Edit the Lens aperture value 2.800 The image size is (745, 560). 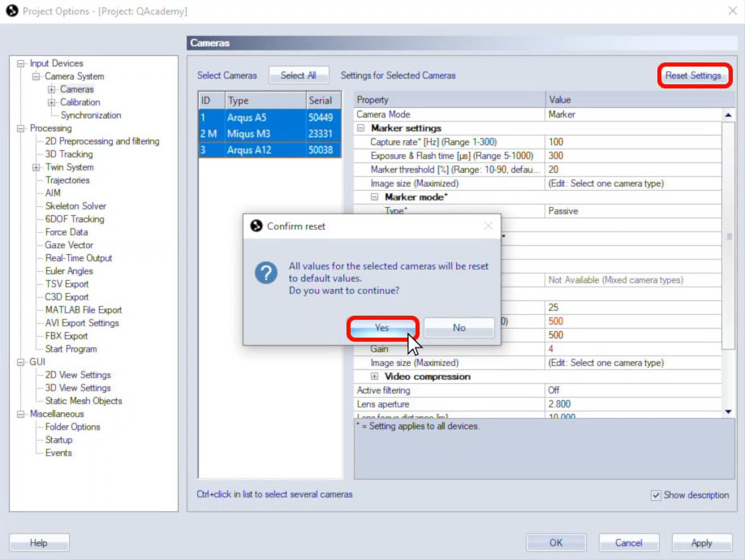[633, 404]
